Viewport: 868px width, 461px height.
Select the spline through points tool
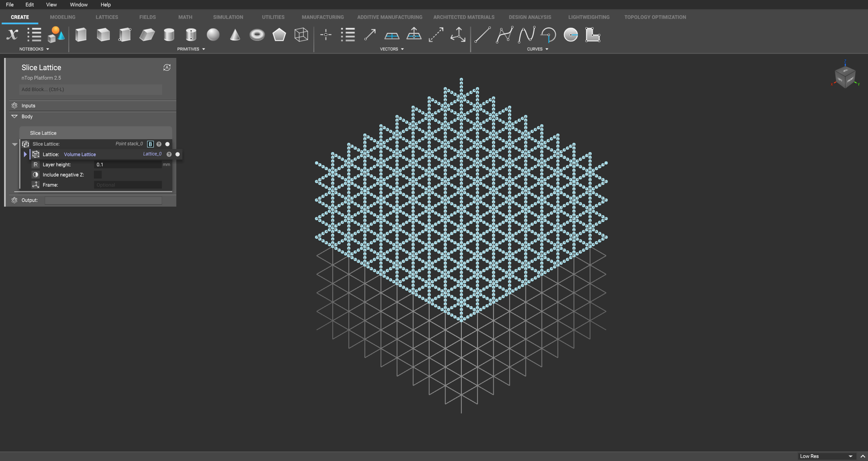[527, 35]
